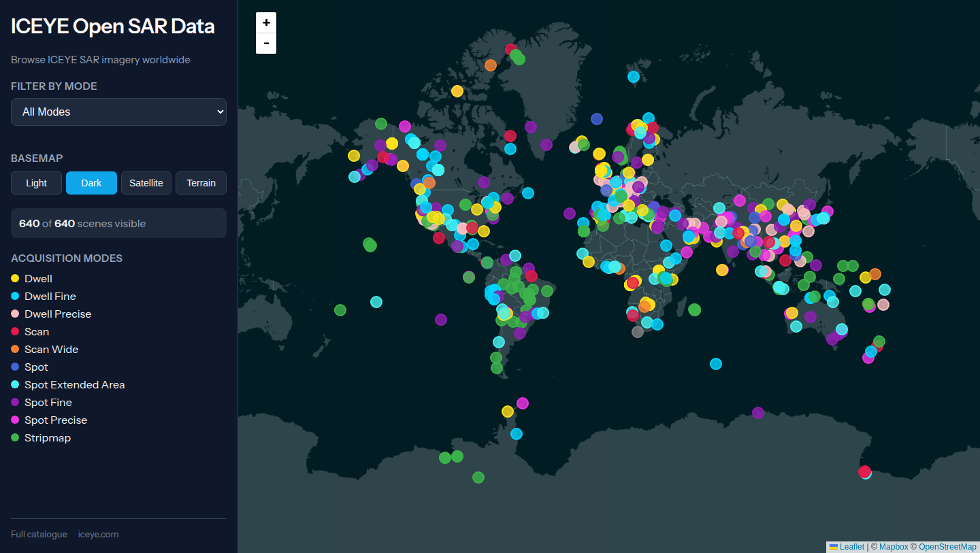
Task: Click the ICEYE Open SAR Data title
Action: tap(113, 27)
